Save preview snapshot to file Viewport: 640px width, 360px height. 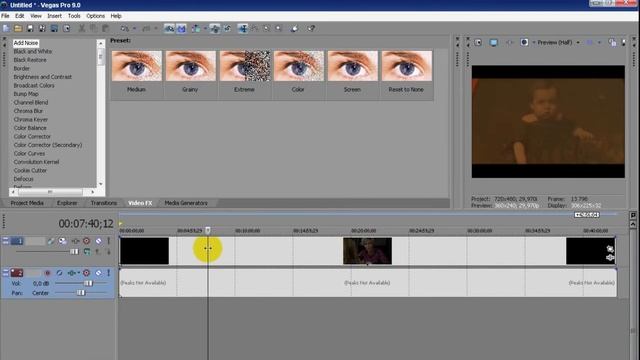pos(623,42)
